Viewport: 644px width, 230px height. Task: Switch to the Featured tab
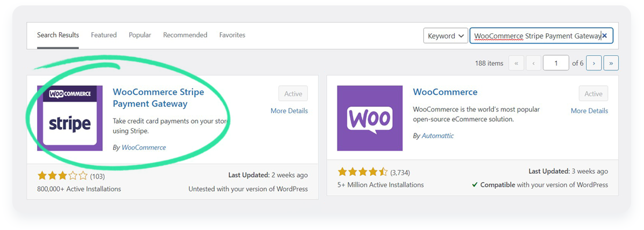[x=104, y=35]
